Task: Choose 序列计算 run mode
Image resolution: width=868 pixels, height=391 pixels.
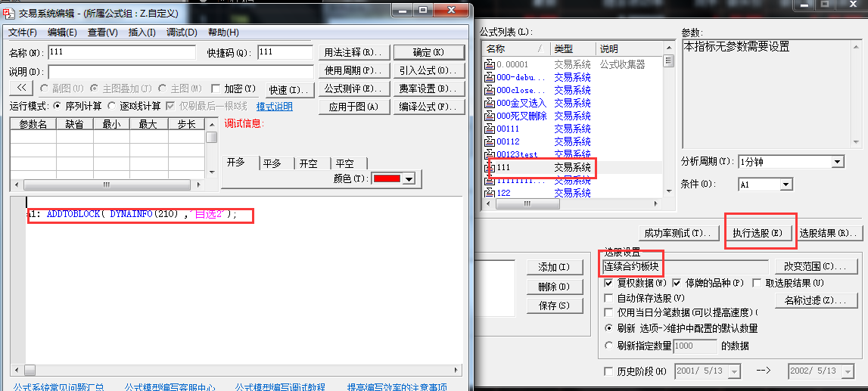Action: (57, 106)
